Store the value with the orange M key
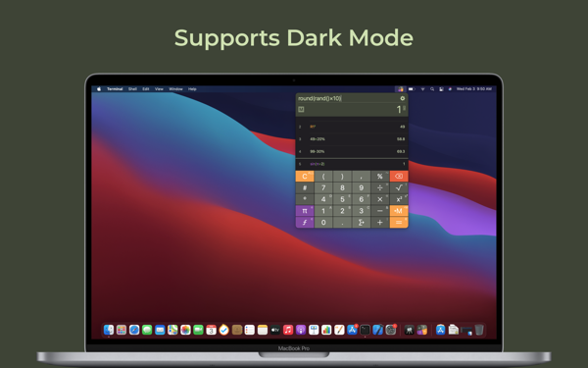The image size is (588, 368). coord(399,211)
